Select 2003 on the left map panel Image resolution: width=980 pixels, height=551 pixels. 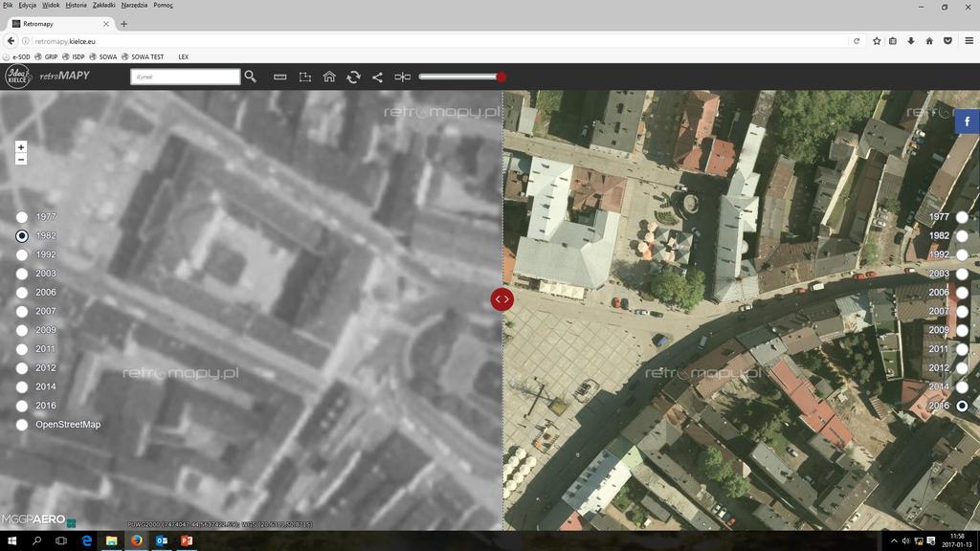pyautogui.click(x=22, y=274)
